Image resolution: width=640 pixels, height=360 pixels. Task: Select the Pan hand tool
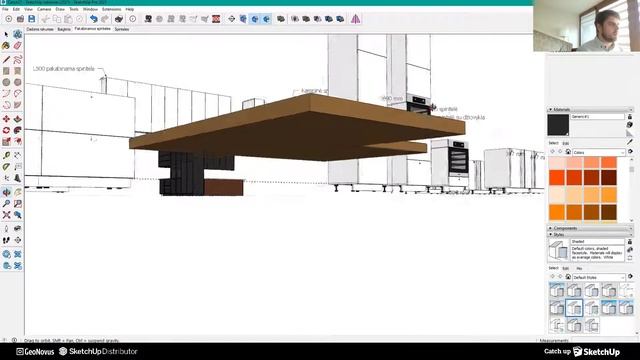click(x=18, y=192)
